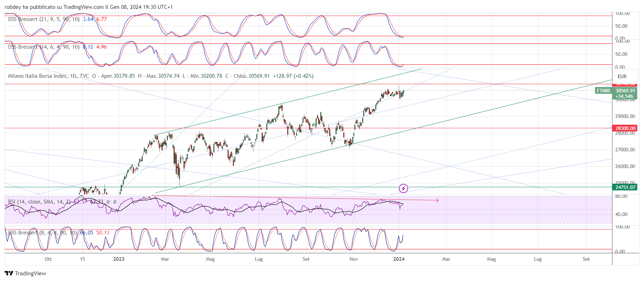This screenshot has height=281, width=644.
Task: Click the robdey publication header text
Action: [x=89, y=7]
